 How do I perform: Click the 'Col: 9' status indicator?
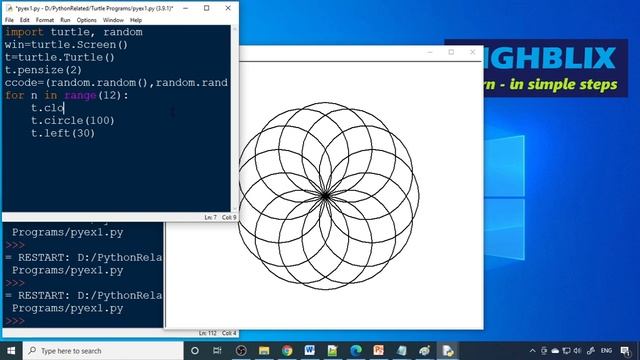pos(229,218)
